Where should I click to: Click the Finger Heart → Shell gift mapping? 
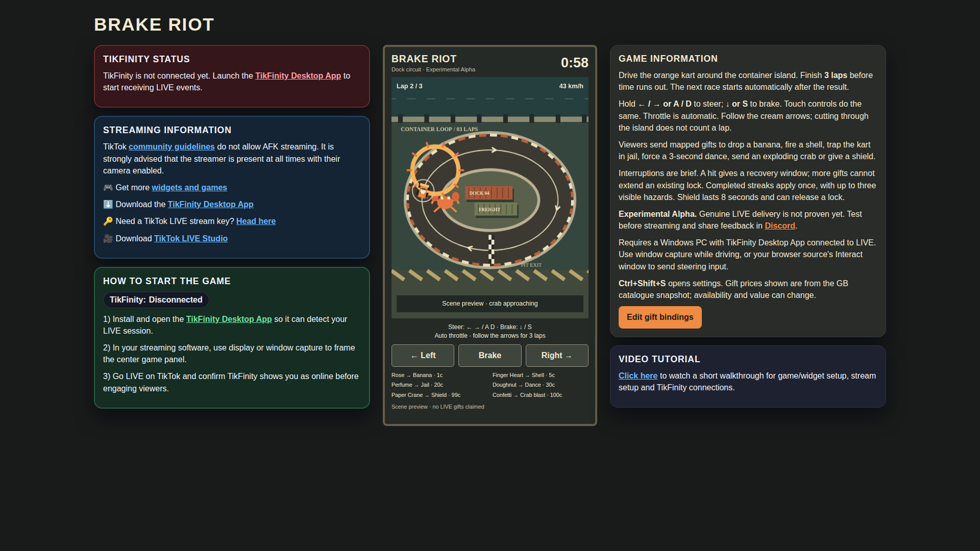[x=524, y=375]
